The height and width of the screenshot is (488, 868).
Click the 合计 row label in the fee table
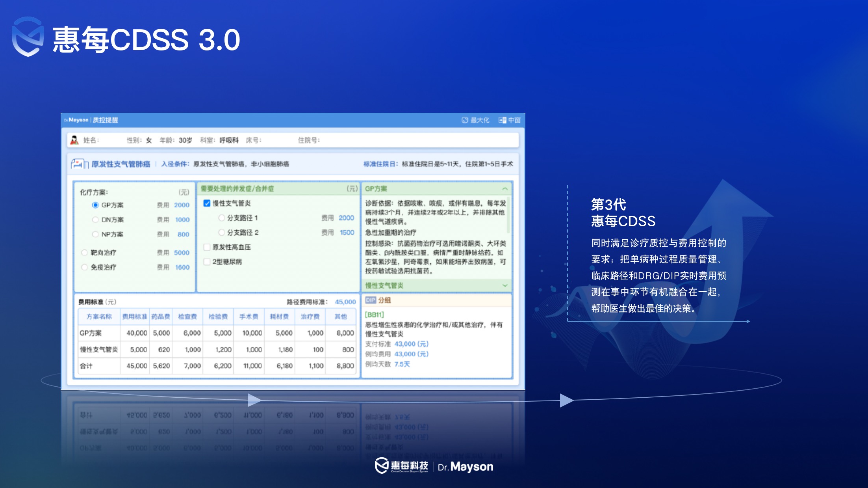click(86, 366)
